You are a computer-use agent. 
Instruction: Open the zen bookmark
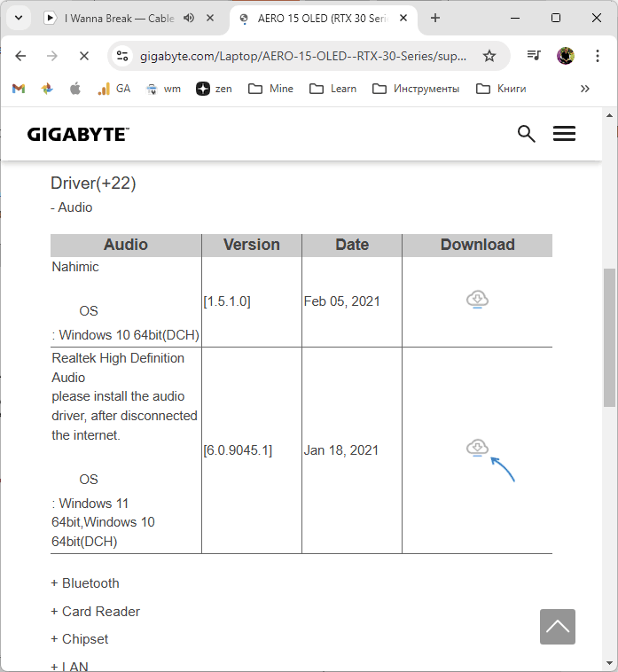click(214, 89)
